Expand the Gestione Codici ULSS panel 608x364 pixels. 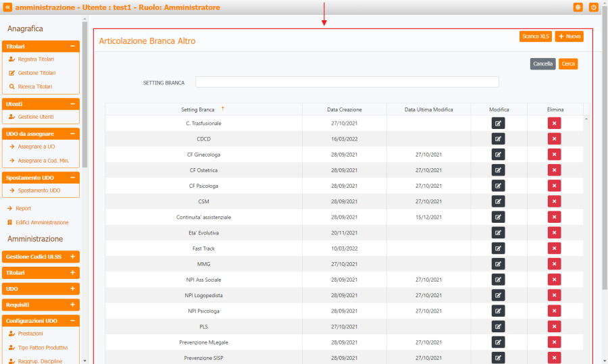(x=72, y=257)
